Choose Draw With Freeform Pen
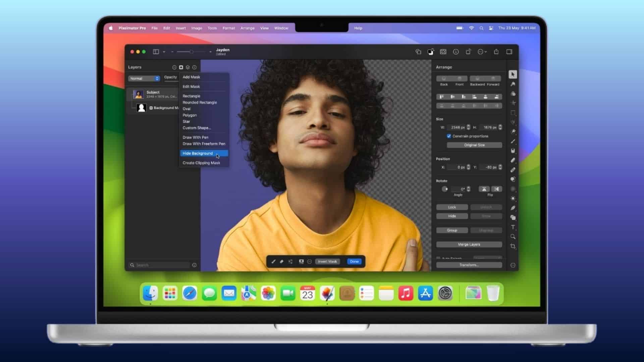Screen dimensions: 644x362 tap(204, 144)
